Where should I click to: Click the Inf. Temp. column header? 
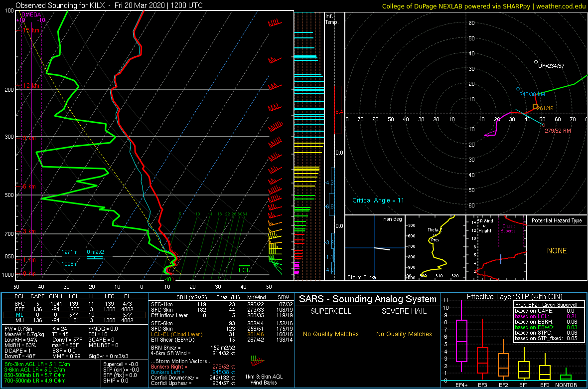[332, 19]
